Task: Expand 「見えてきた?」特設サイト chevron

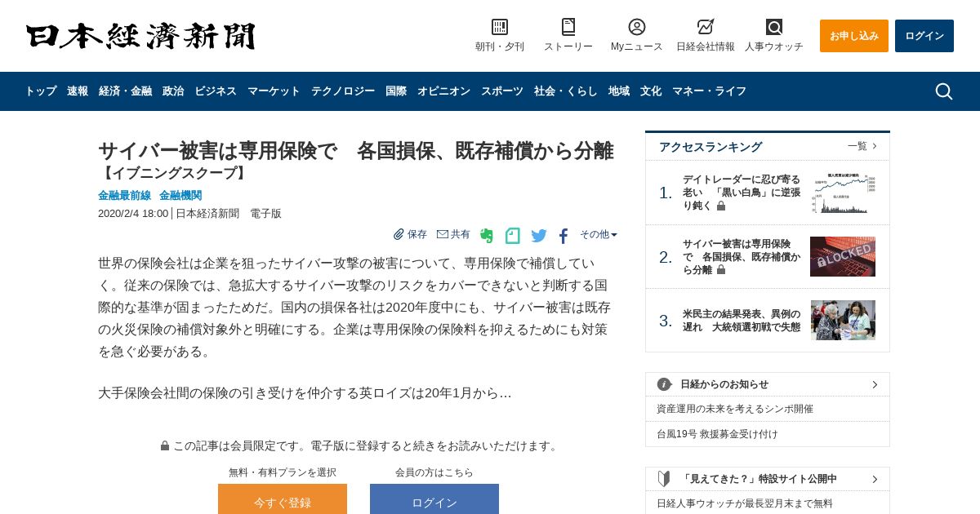Action: 875,479
